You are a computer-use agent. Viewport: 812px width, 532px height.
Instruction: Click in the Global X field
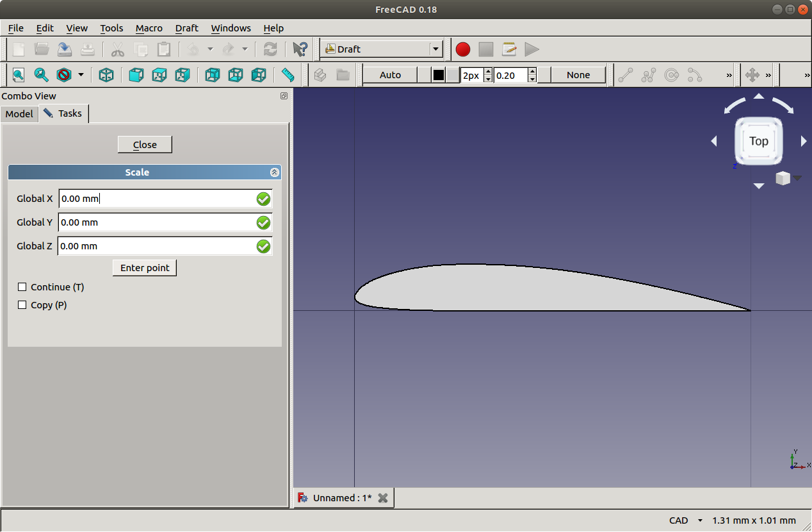click(165, 199)
